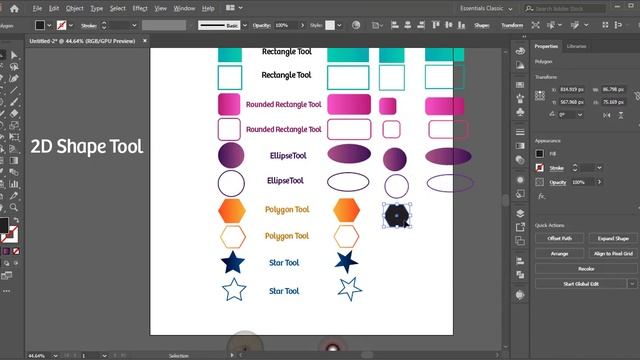This screenshot has width=640, height=360.
Task: Switch to the Libraries tab
Action: click(576, 46)
